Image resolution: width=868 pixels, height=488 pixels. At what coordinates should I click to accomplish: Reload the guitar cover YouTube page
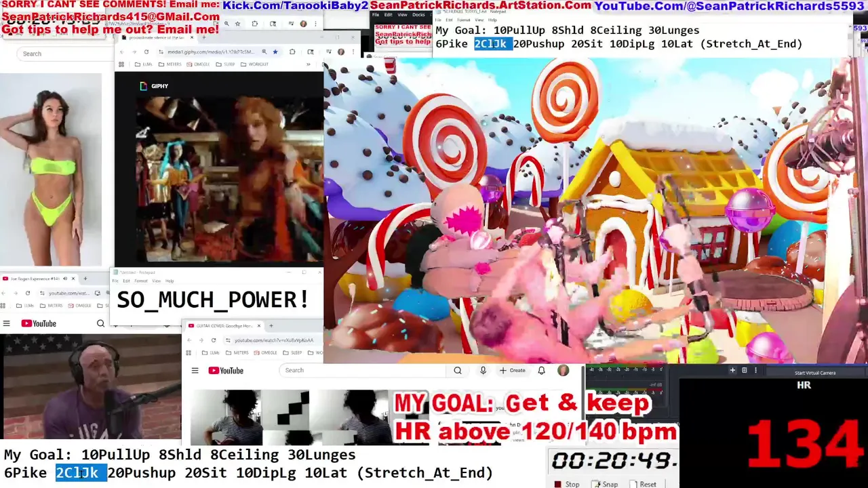(214, 340)
